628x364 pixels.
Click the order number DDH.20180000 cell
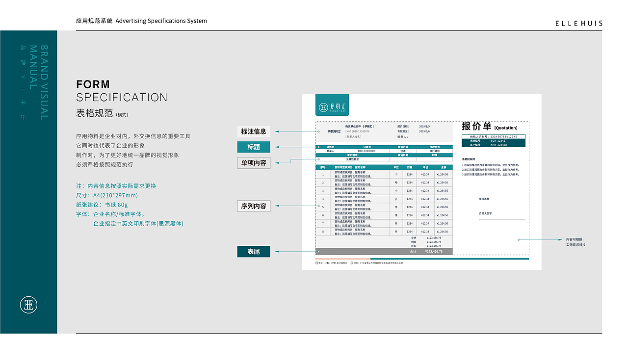[367, 151]
